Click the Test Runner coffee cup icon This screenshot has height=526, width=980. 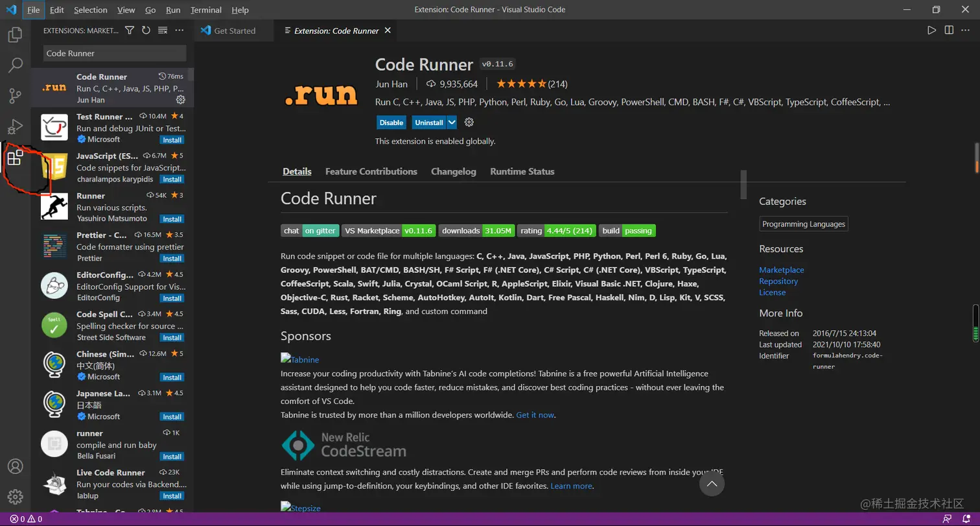tap(54, 127)
